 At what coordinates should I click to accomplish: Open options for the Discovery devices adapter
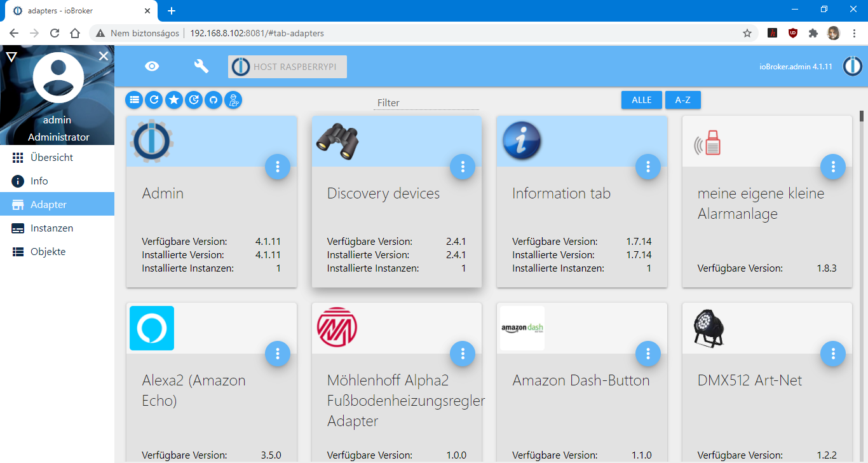tap(463, 167)
